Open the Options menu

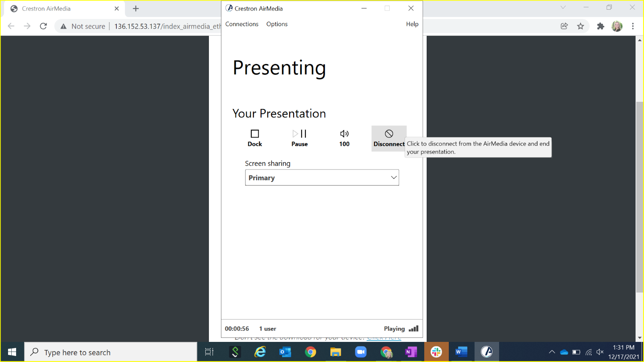coord(277,24)
